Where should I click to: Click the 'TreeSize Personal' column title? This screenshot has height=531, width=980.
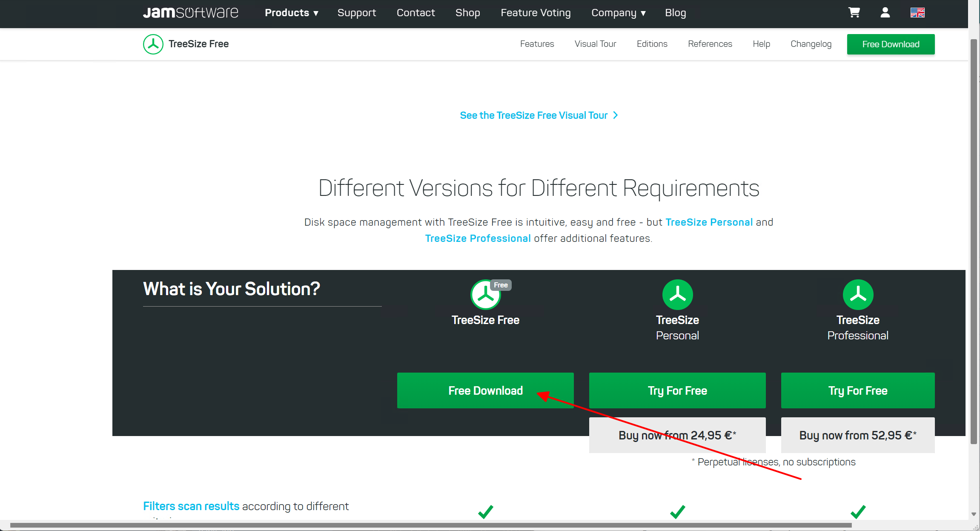tap(677, 327)
